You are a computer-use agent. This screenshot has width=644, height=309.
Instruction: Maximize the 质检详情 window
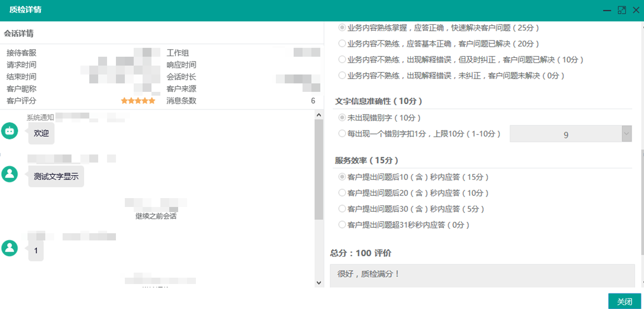tap(622, 10)
